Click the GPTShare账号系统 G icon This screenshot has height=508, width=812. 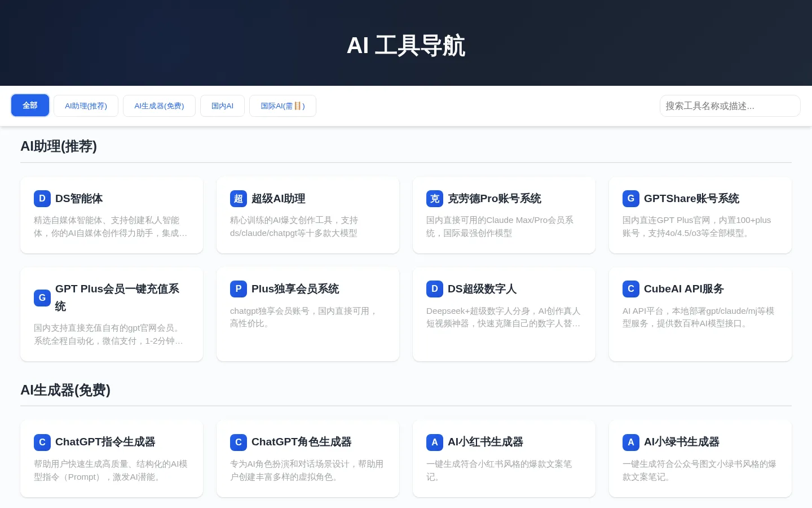point(631,199)
